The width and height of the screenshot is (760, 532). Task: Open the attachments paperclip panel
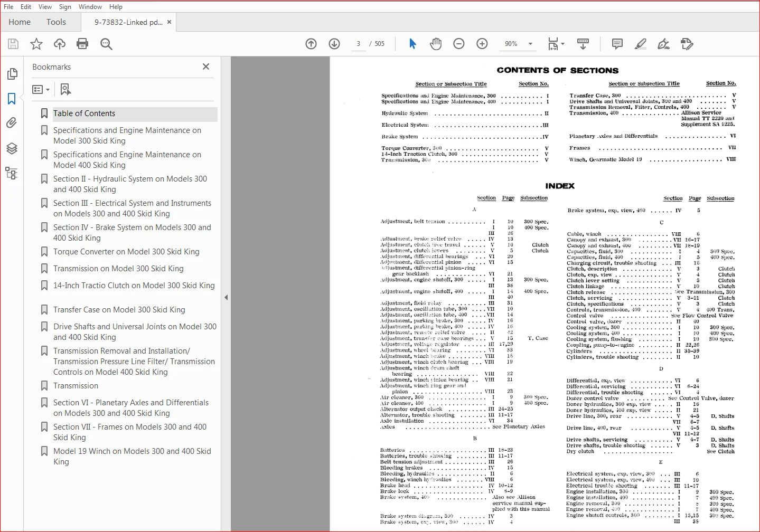(12, 123)
